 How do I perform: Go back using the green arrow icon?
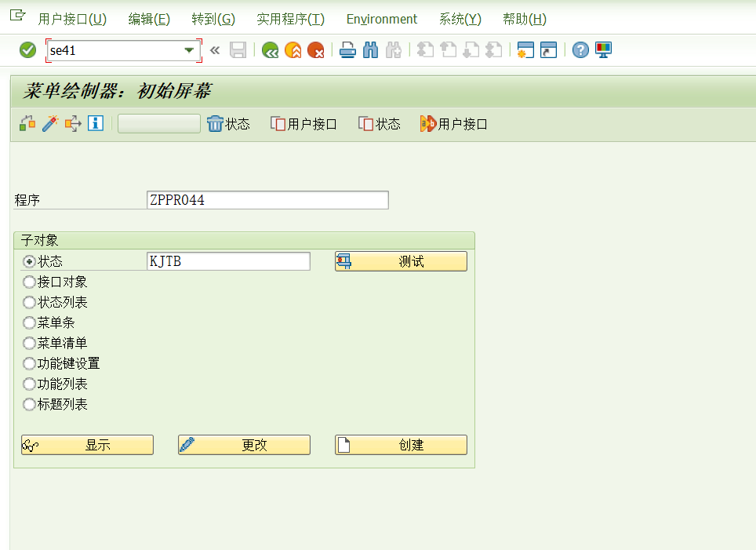pyautogui.click(x=272, y=49)
